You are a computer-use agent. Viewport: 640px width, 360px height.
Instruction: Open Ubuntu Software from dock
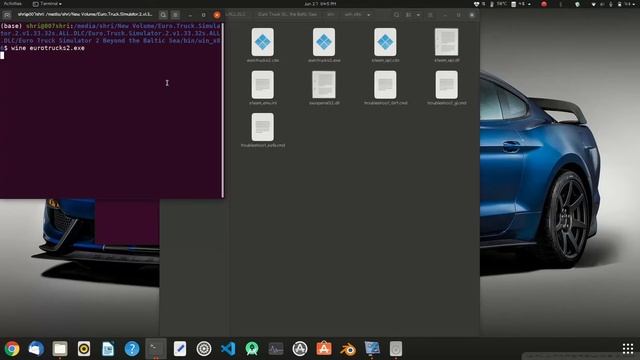tap(324, 349)
